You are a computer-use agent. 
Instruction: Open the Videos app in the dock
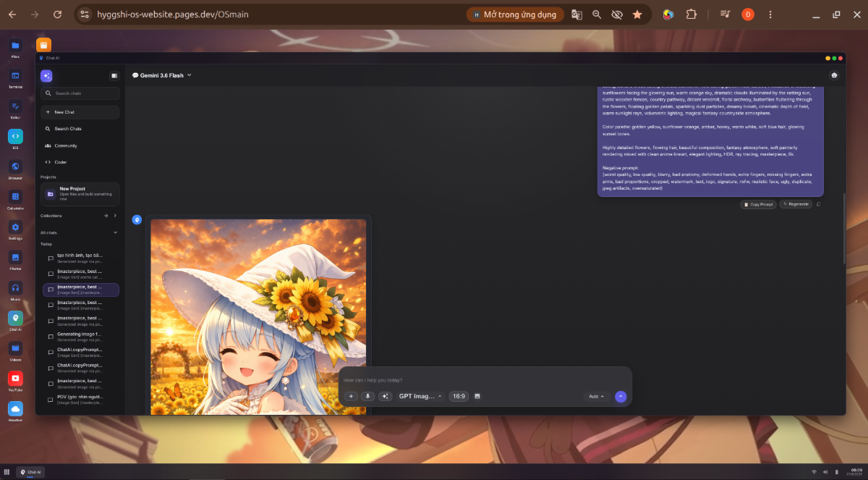point(15,348)
